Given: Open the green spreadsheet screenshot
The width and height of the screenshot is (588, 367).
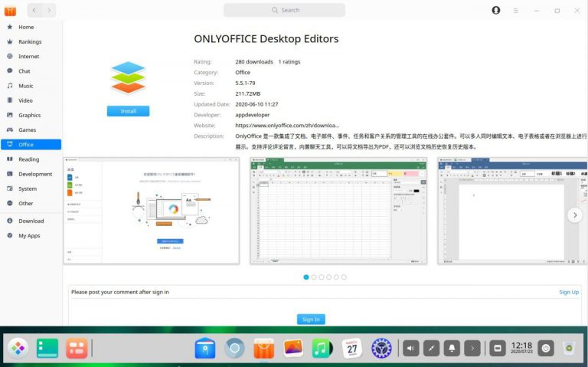Looking at the screenshot, I should 338,211.
